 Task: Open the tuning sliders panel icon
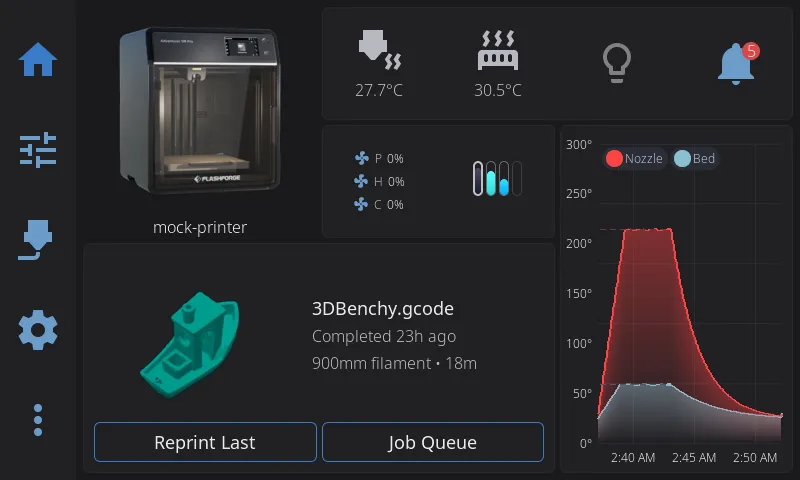(x=38, y=150)
